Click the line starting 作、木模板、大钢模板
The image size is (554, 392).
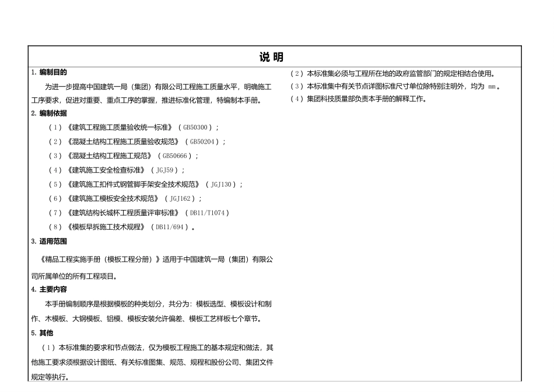pyautogui.click(x=147, y=319)
